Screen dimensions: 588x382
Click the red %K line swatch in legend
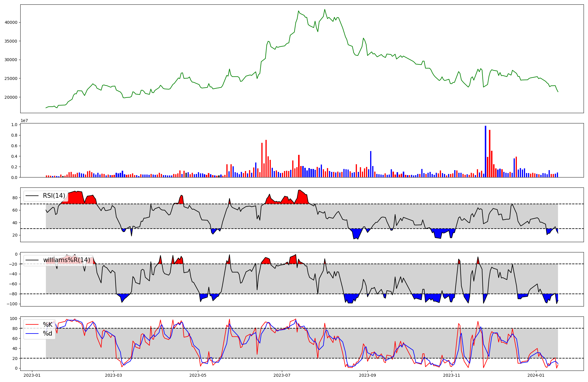coord(32,324)
